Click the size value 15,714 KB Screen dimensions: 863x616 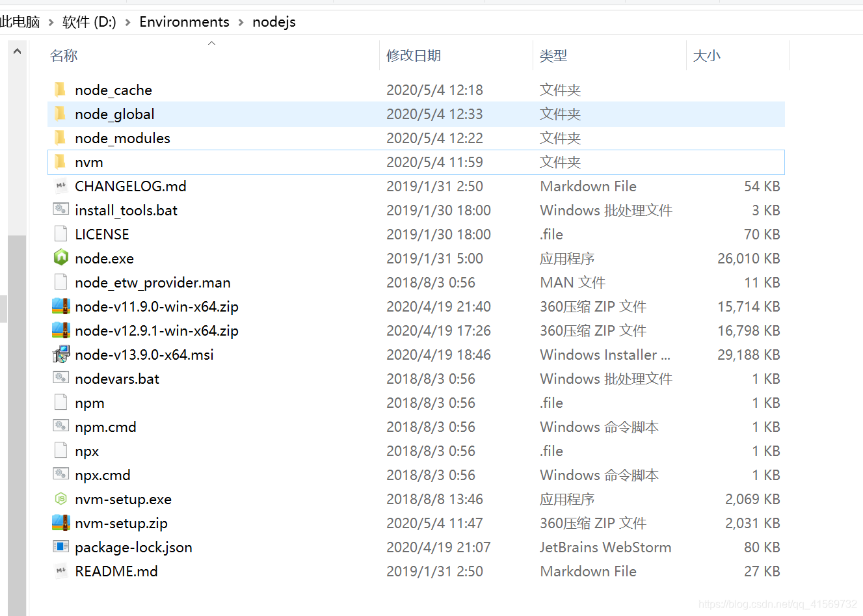pyautogui.click(x=749, y=306)
